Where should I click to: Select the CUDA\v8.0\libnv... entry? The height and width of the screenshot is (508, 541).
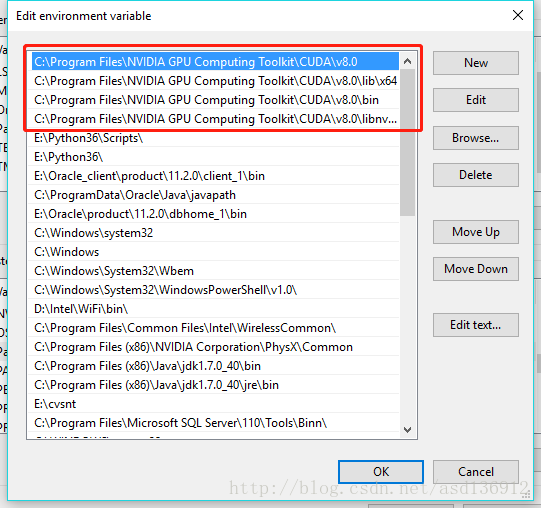[x=215, y=119]
